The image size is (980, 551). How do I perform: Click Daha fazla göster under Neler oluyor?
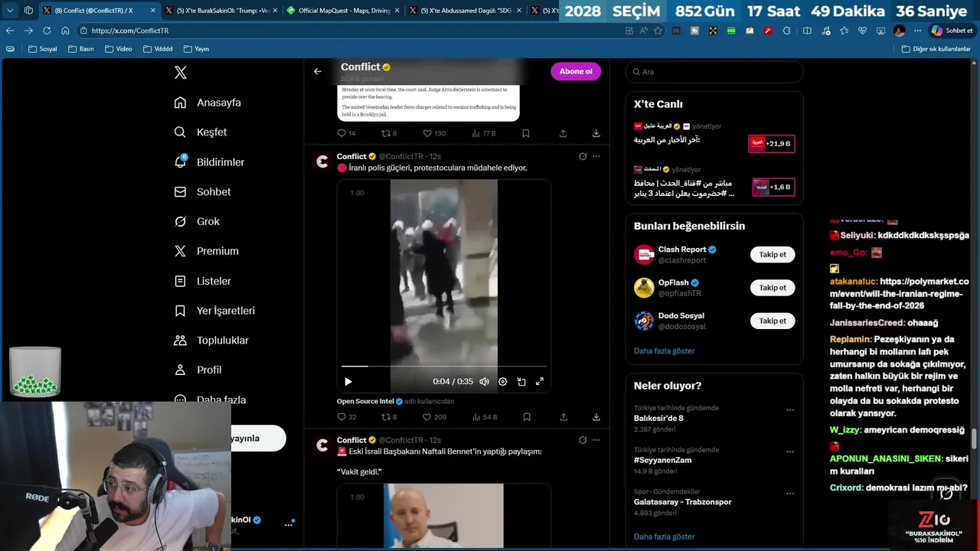(664, 536)
